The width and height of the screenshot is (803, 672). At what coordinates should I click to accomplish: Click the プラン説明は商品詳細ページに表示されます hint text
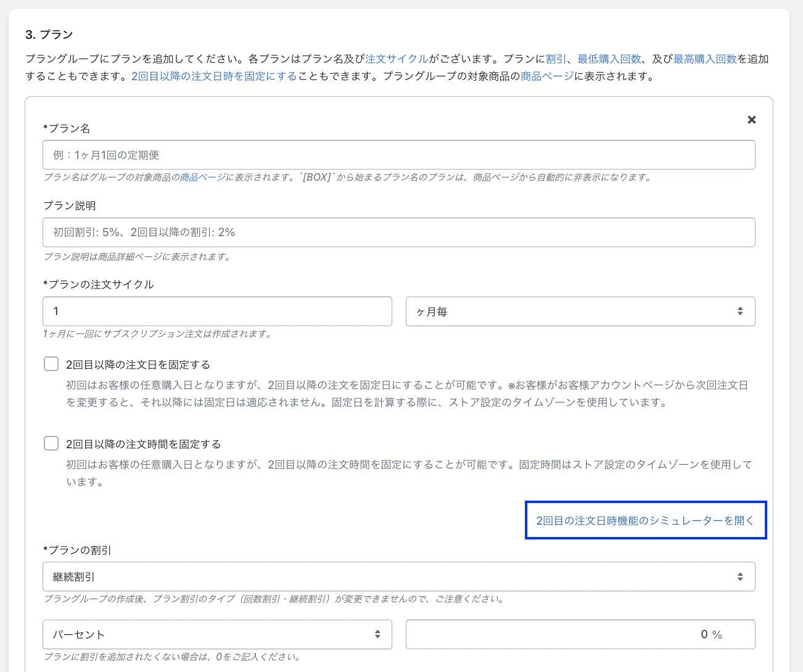137,256
